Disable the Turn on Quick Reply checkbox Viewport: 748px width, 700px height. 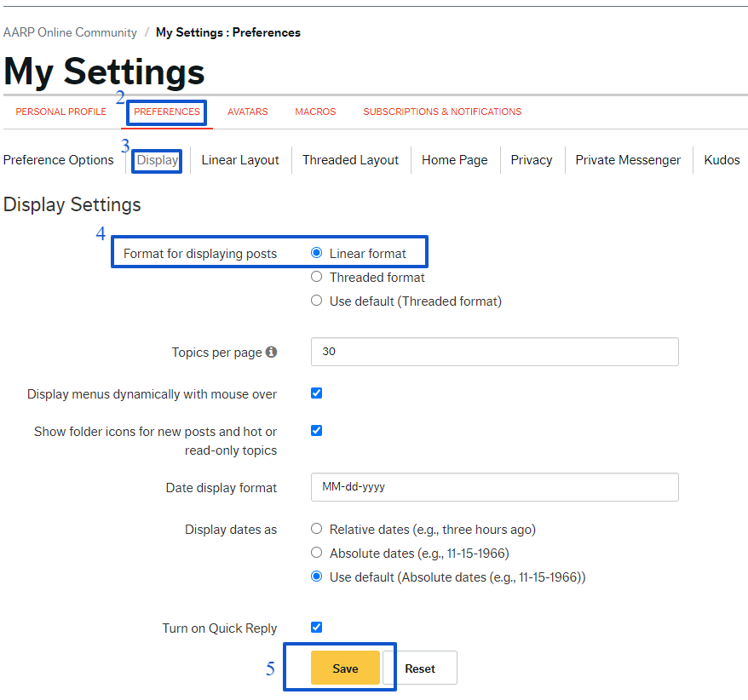point(317,628)
